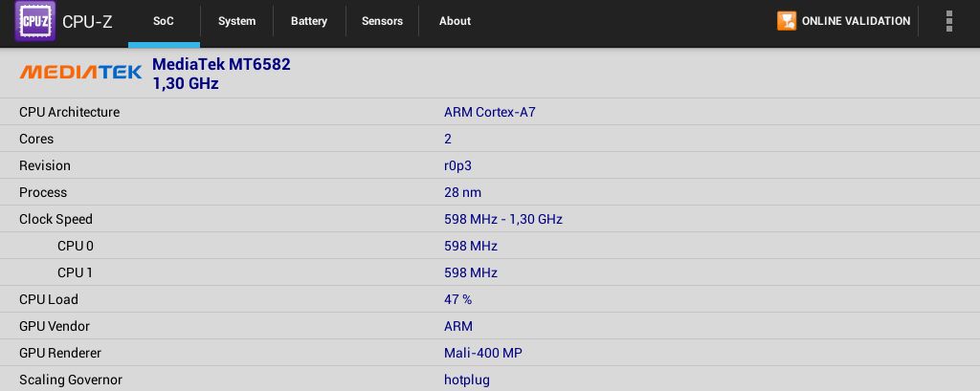Screen dimensions: 980x391
Task: Select the Sensors tab
Action: [x=382, y=21]
